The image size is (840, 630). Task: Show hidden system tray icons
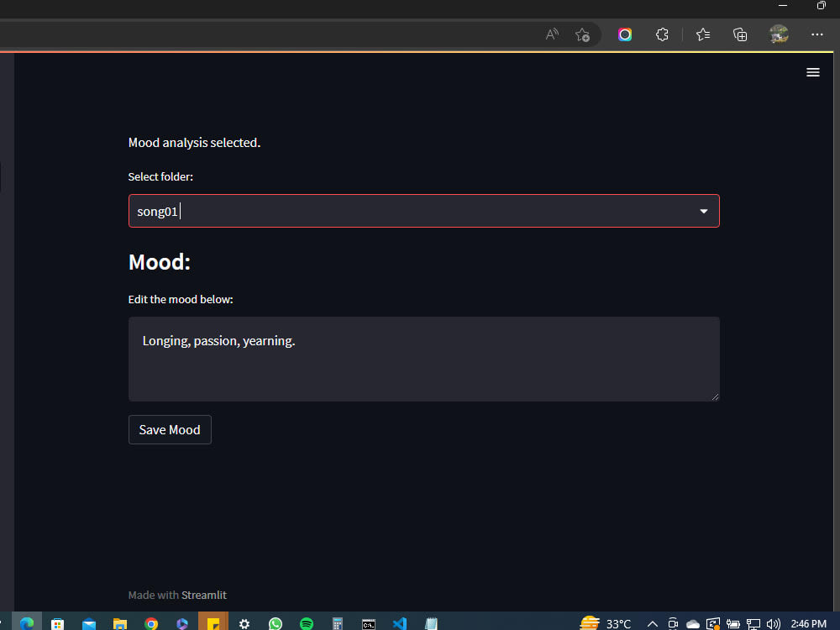653,623
